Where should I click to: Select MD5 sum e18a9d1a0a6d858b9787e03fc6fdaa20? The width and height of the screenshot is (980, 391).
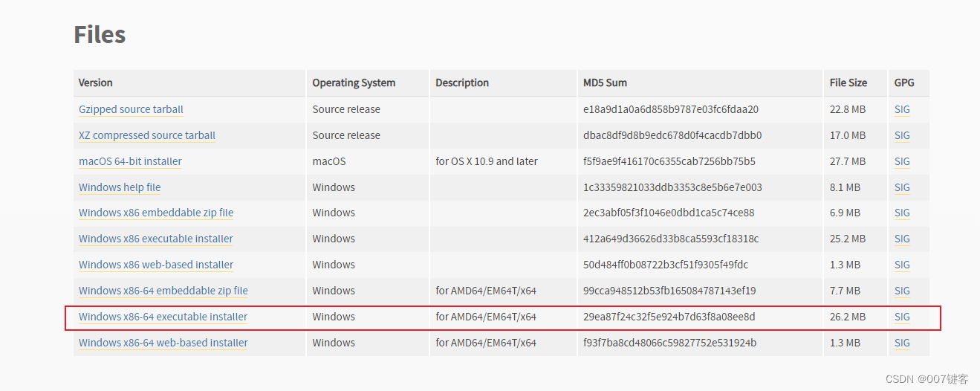pyautogui.click(x=671, y=109)
